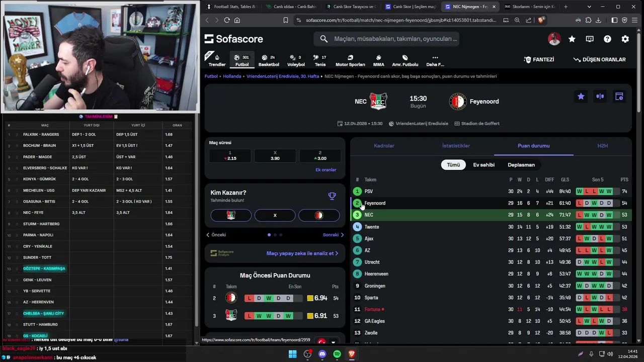Select draw odds 3.90

click(275, 156)
